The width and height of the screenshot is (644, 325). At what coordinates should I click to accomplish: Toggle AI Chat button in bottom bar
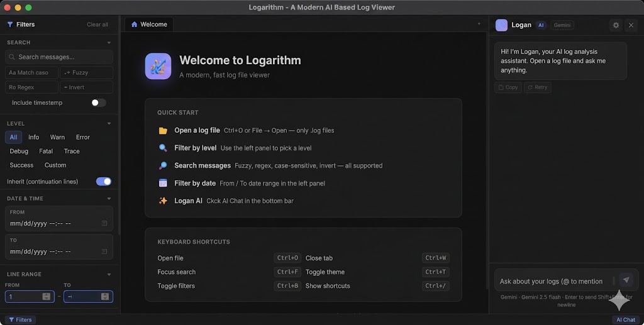[626, 320]
